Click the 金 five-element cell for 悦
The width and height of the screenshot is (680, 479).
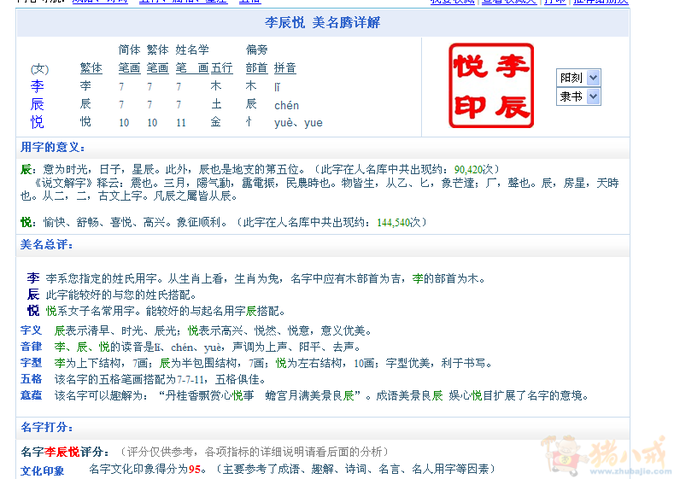tap(216, 122)
